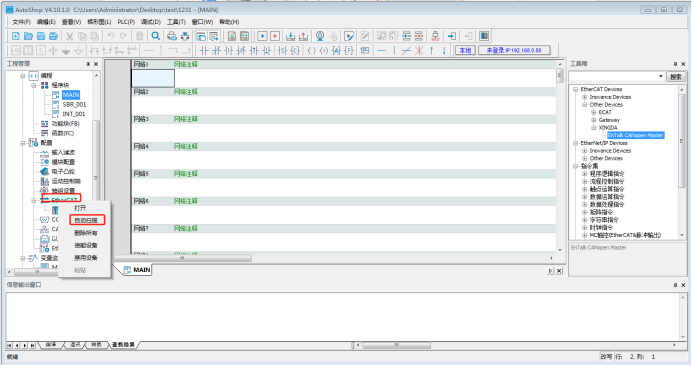Image resolution: width=692 pixels, height=366 pixels.
Task: Collapse the Other Devices node under EtherCAT Devices
Action: pyautogui.click(x=584, y=105)
